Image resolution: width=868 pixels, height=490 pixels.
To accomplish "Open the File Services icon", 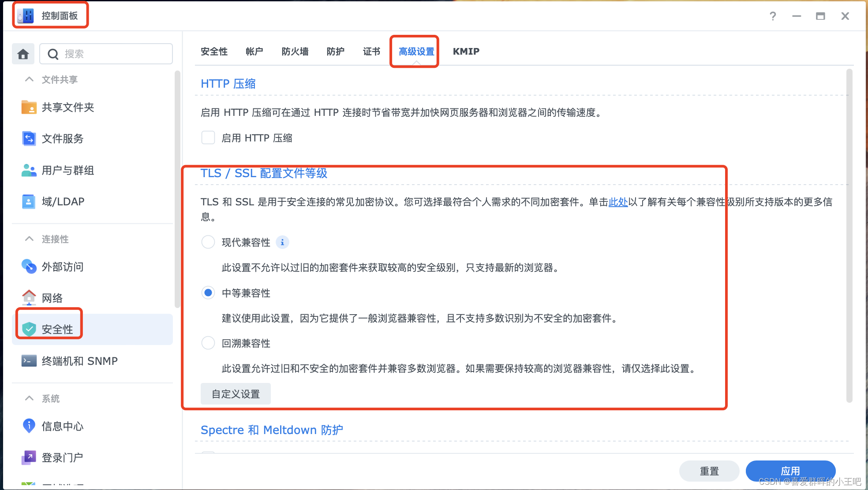I will (29, 138).
